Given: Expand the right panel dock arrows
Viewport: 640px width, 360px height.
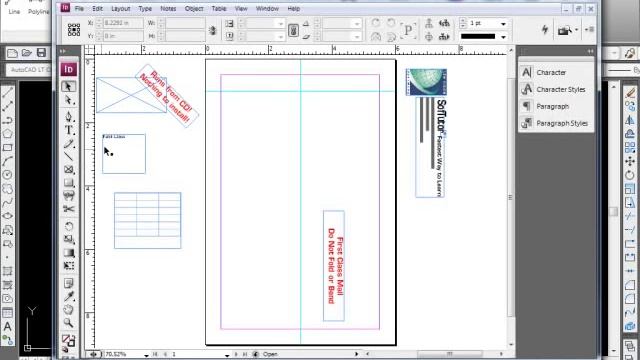Looking at the screenshot, I should pyautogui.click(x=590, y=51).
